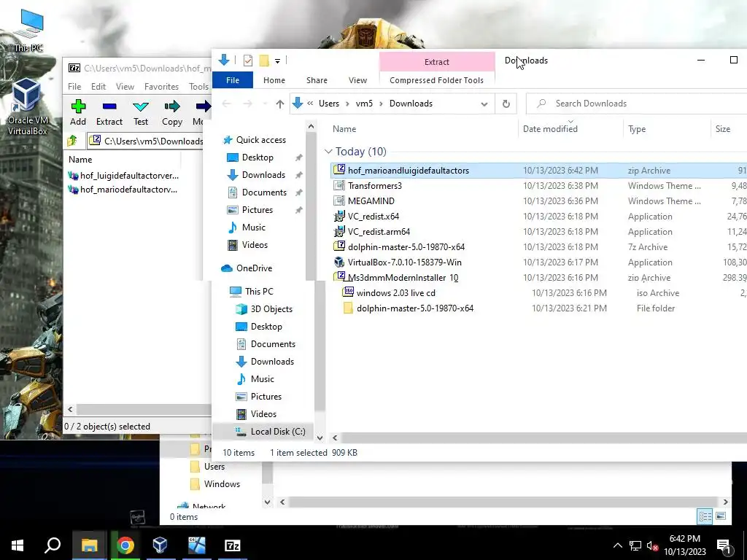Select Transformers3 theme file
The image size is (747, 560).
(374, 186)
